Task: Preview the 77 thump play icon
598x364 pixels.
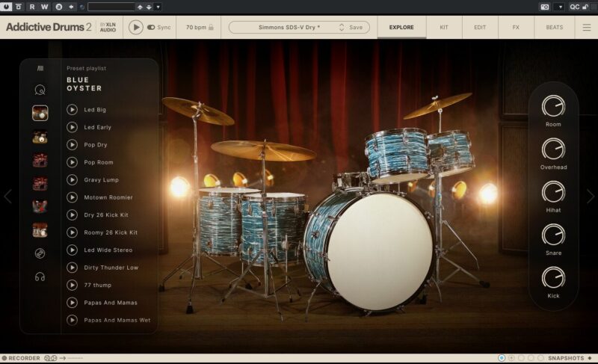Action: click(x=72, y=285)
